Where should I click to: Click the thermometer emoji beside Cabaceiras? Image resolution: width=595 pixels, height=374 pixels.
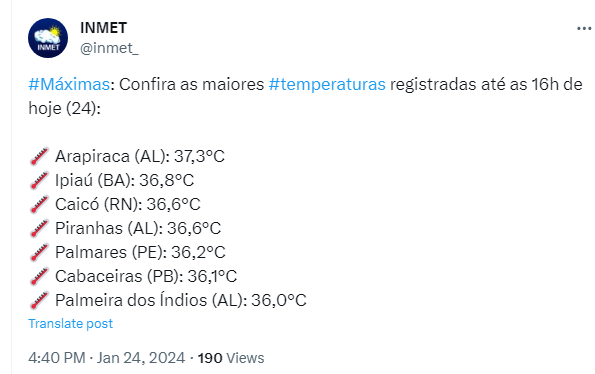[x=39, y=276]
